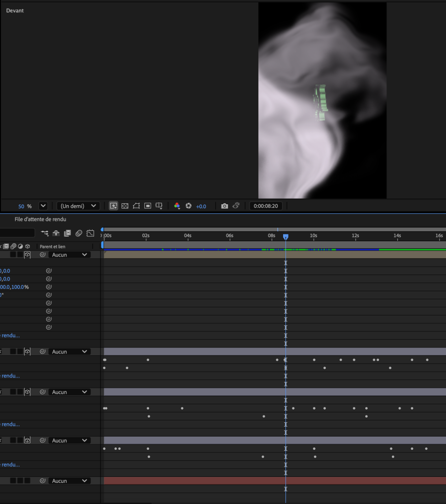Select the region of interest tool
The width and height of the screenshot is (446, 504).
coord(147,206)
